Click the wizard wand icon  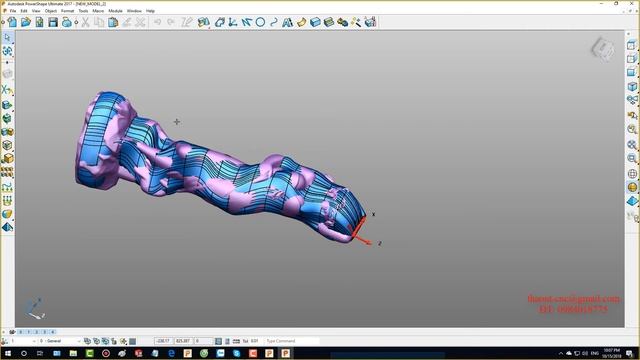(356, 22)
